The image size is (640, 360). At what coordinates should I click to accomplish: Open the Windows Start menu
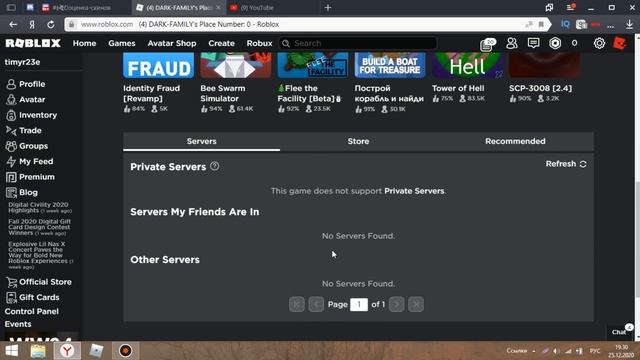(11, 351)
